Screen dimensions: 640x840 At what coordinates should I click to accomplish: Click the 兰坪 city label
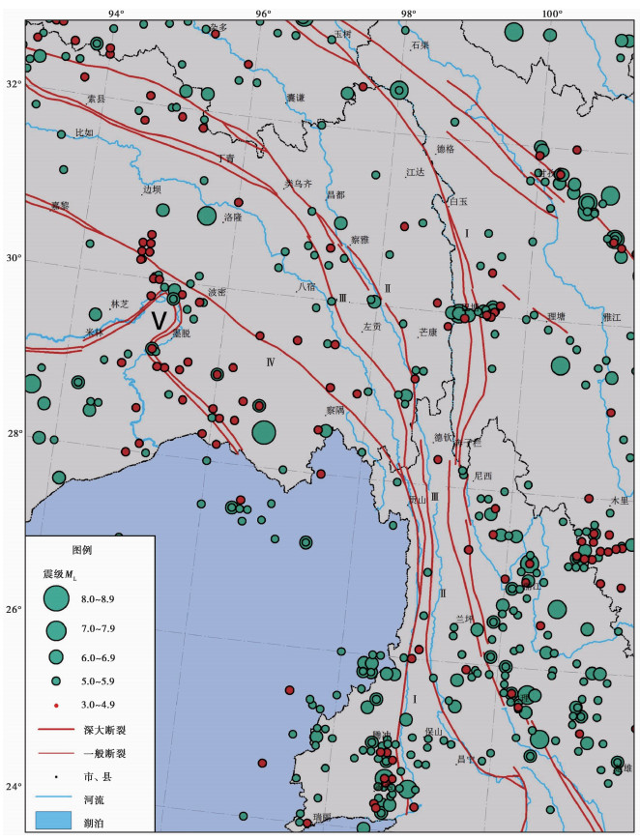pos(465,619)
